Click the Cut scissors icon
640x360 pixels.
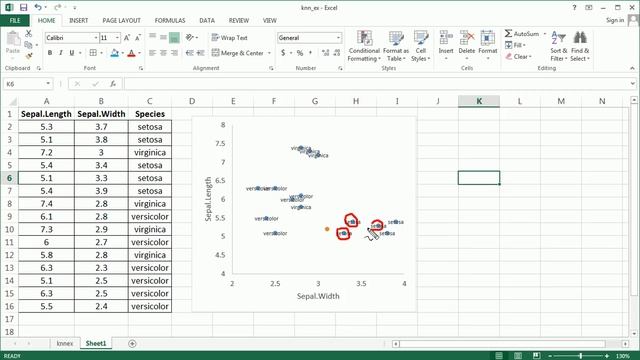(29, 33)
